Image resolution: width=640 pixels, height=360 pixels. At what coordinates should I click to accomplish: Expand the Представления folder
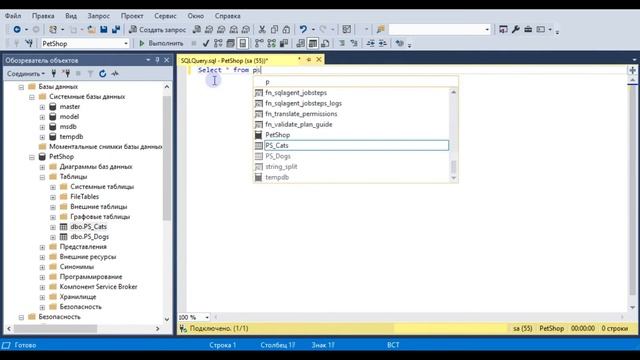click(42, 247)
